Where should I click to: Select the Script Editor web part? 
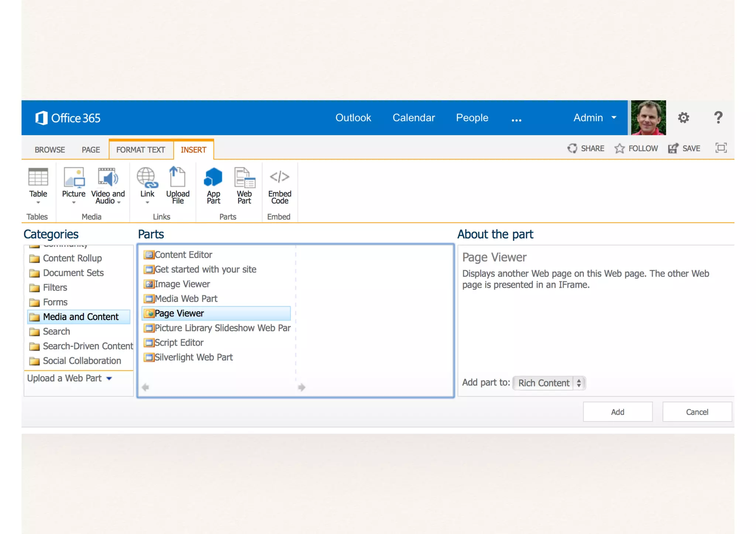tap(179, 342)
